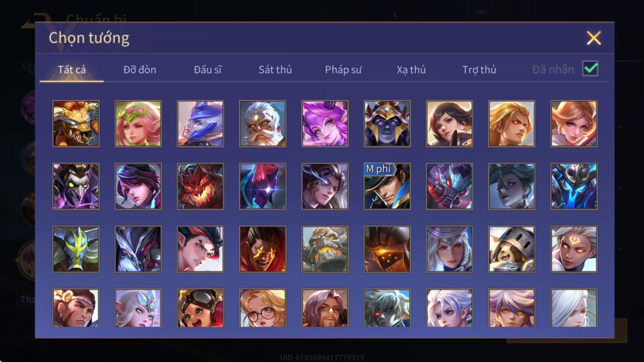Select the hero marked M phí
Viewport: 644px width, 362px height.
[x=387, y=186]
